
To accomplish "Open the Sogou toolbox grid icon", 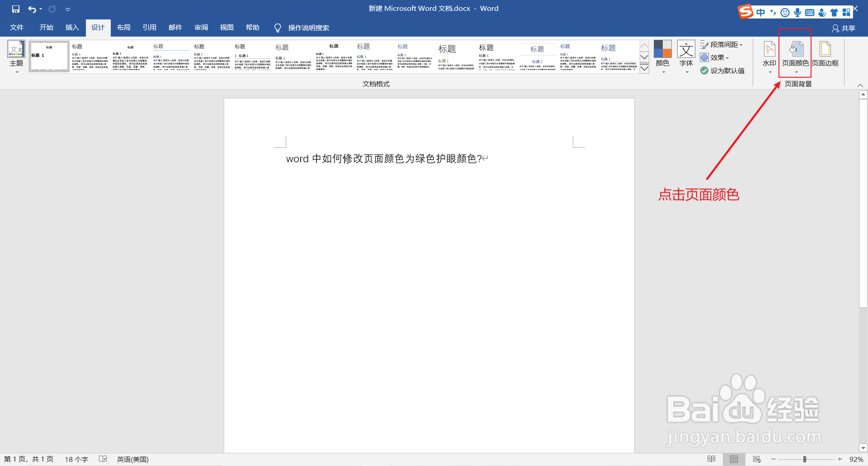I will click(846, 13).
